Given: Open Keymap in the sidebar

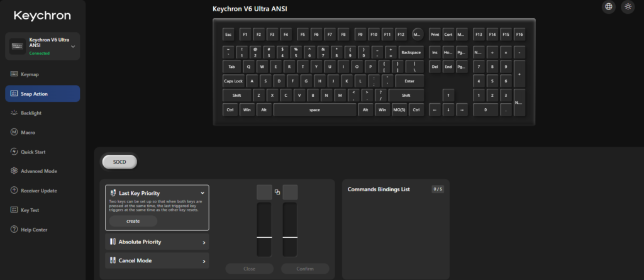Looking at the screenshot, I should tap(43, 74).
